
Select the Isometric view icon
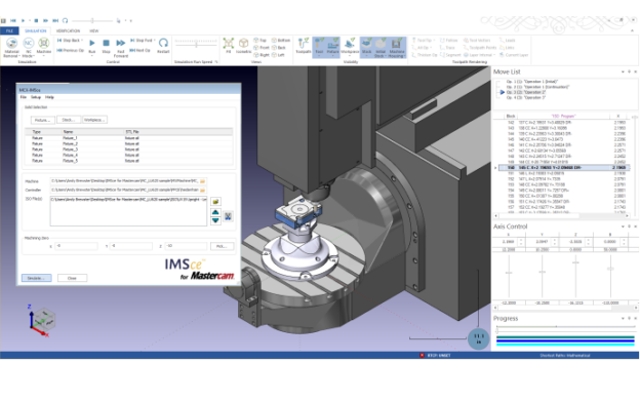click(x=245, y=46)
